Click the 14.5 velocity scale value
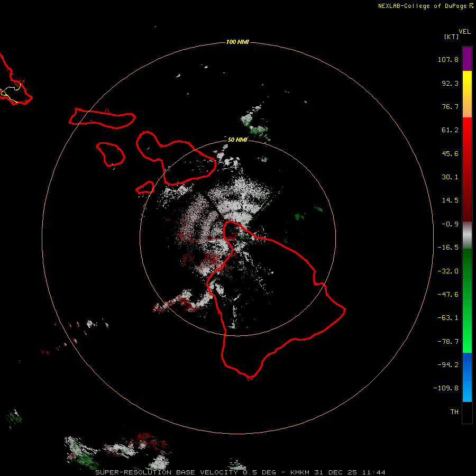This screenshot has height=476, width=476. point(450,200)
